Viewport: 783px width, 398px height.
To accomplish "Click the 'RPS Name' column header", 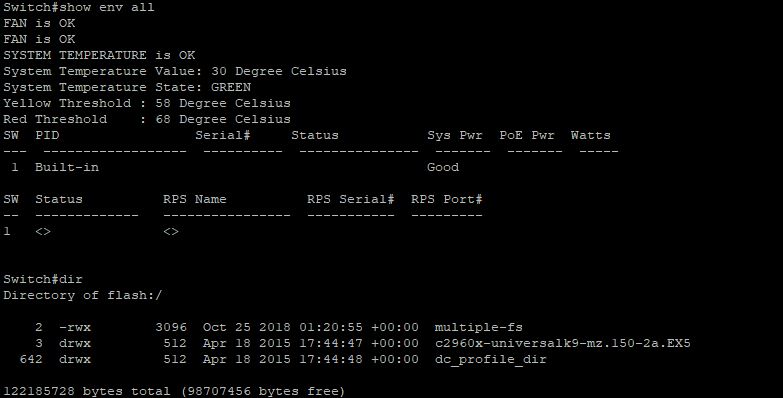I will 195,199.
